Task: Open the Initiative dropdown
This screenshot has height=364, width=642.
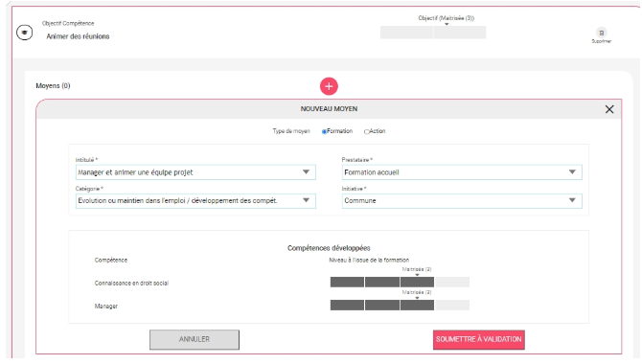Action: (462, 200)
